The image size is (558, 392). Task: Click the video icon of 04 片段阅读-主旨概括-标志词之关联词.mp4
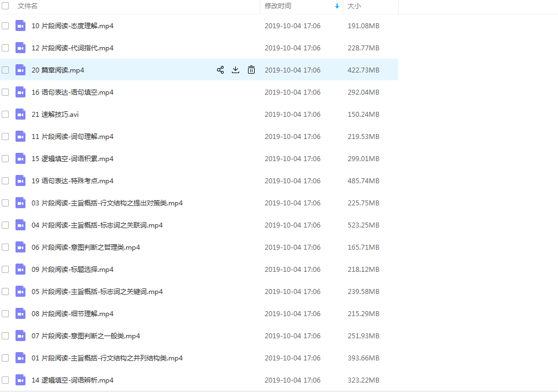[20, 225]
